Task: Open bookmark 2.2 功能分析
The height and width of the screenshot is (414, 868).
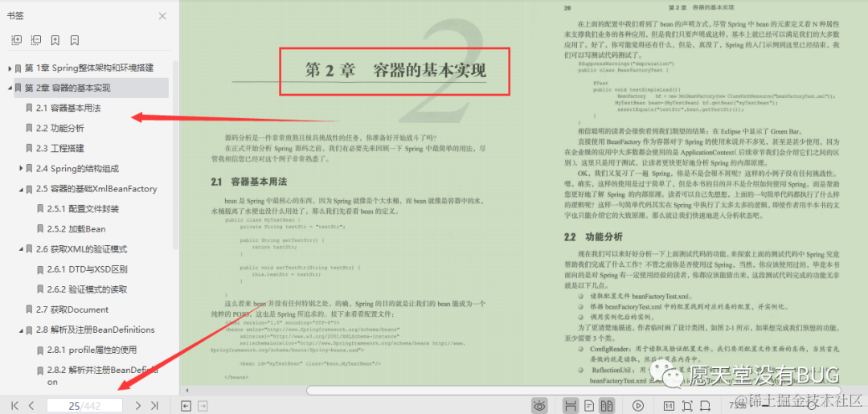Action: (x=60, y=128)
